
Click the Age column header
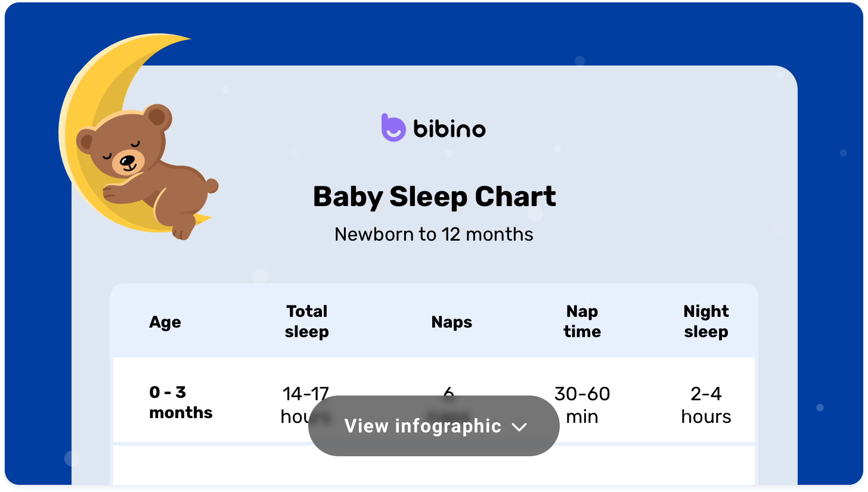pyautogui.click(x=165, y=322)
